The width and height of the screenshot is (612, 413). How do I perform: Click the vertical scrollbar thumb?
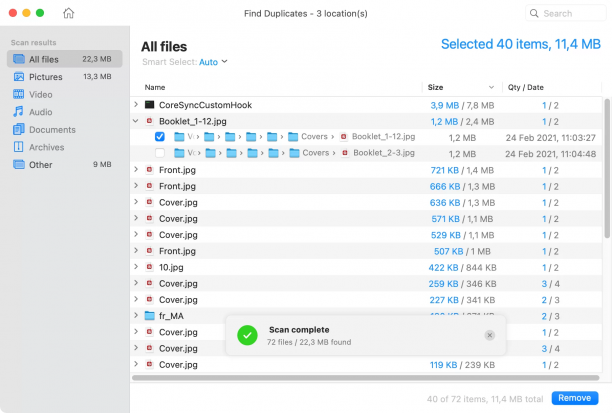(607, 168)
